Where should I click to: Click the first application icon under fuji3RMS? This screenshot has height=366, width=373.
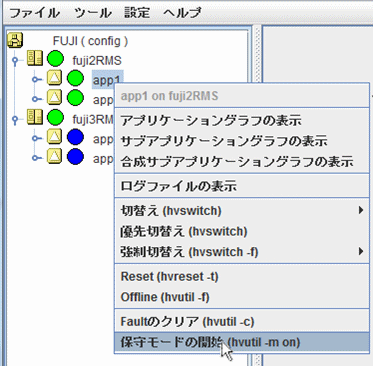pos(54,136)
